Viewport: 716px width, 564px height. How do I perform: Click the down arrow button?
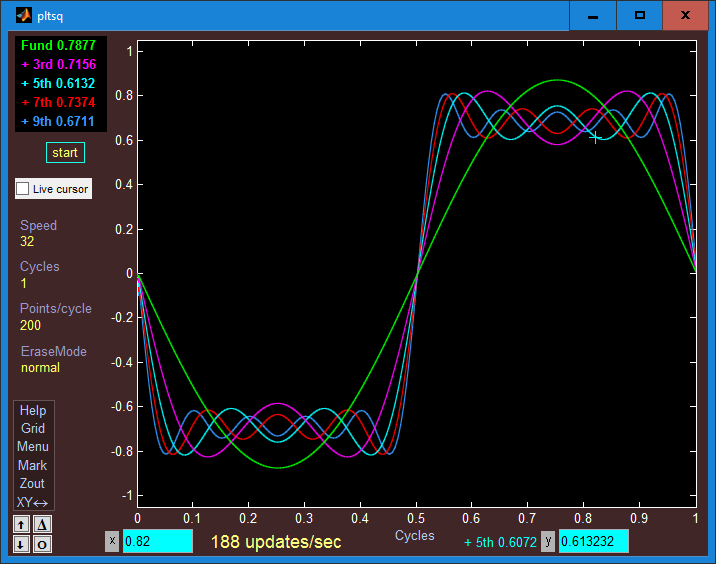(x=21, y=544)
